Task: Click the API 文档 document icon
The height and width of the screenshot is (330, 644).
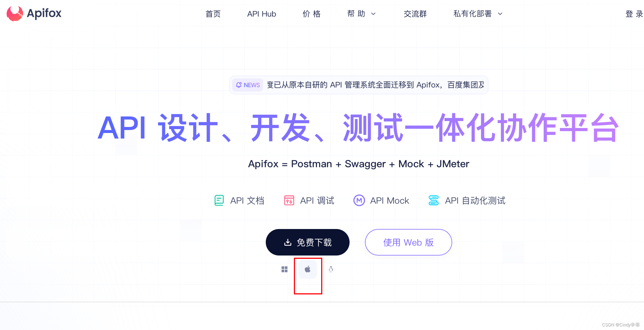Action: tap(219, 200)
